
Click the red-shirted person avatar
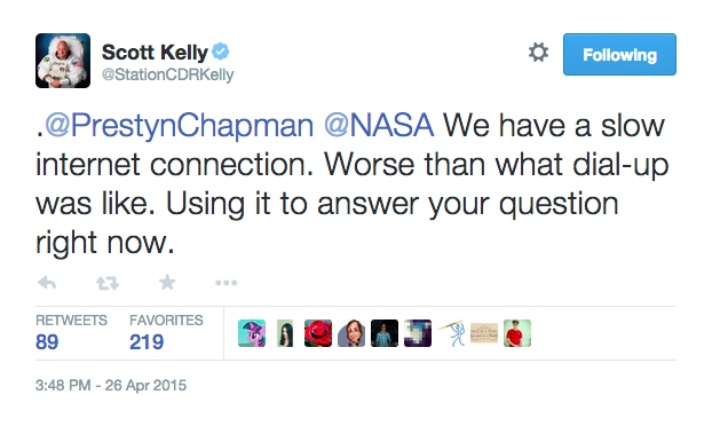(517, 334)
